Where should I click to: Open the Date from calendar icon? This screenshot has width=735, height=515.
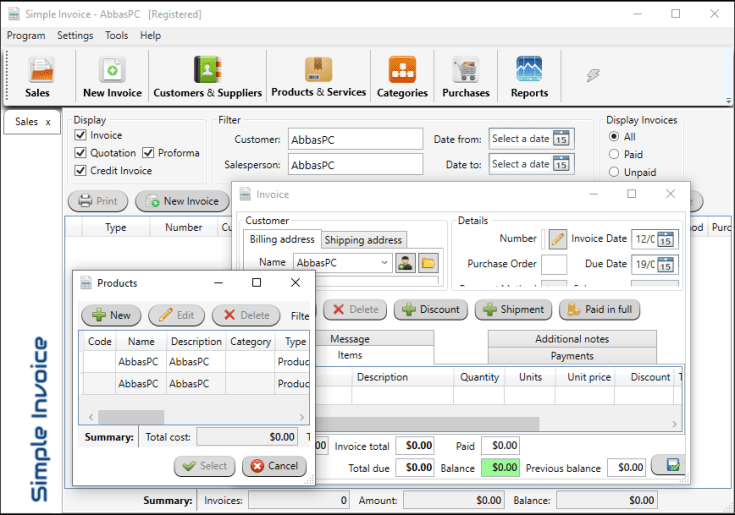point(561,139)
